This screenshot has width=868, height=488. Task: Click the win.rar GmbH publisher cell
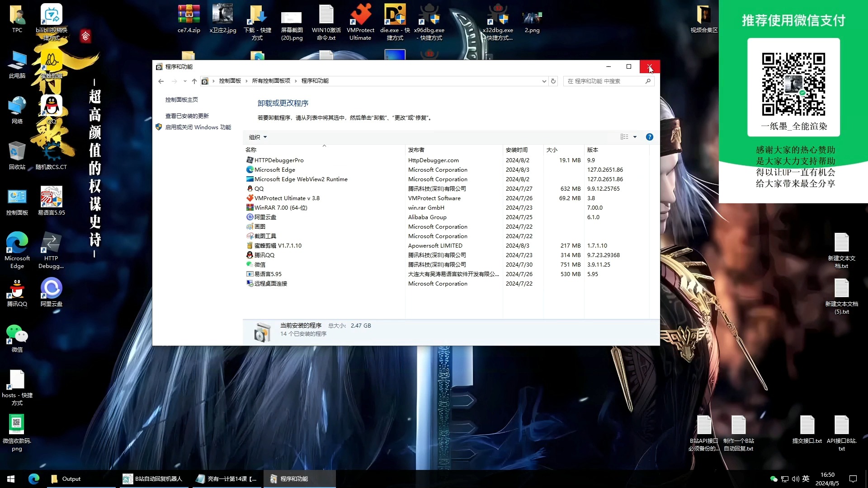click(426, 207)
